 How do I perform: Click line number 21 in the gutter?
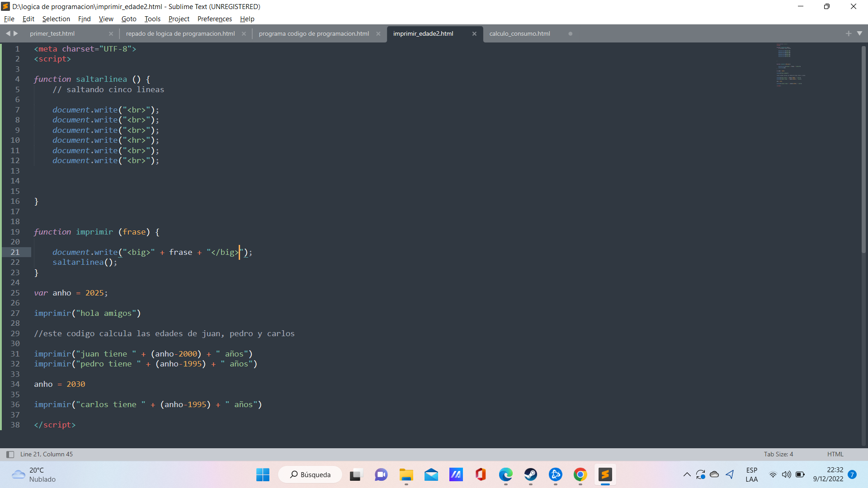(15, 252)
